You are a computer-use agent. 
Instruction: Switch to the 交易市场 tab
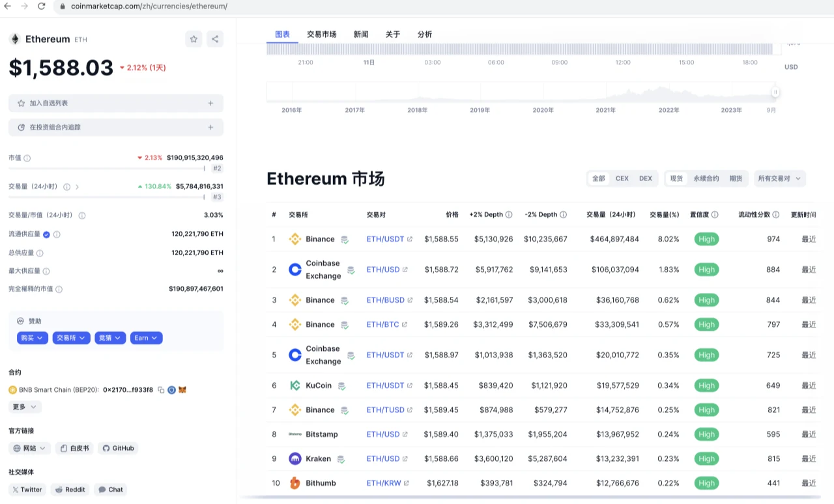pyautogui.click(x=322, y=35)
